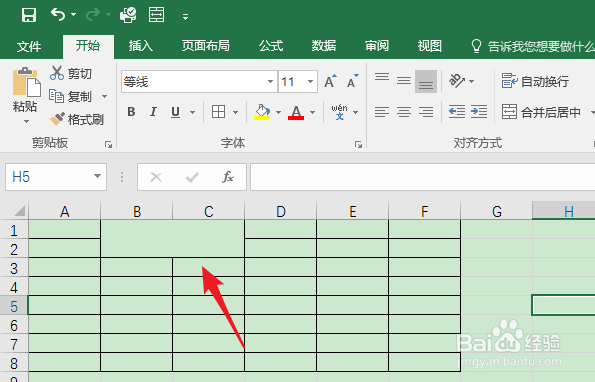Apply the yellow fill color bucket
Image resolution: width=595 pixels, height=382 pixels.
pos(262,112)
